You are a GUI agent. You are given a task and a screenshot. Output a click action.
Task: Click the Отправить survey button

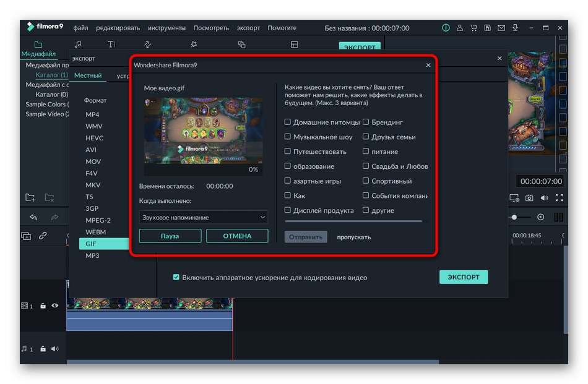[x=306, y=237]
